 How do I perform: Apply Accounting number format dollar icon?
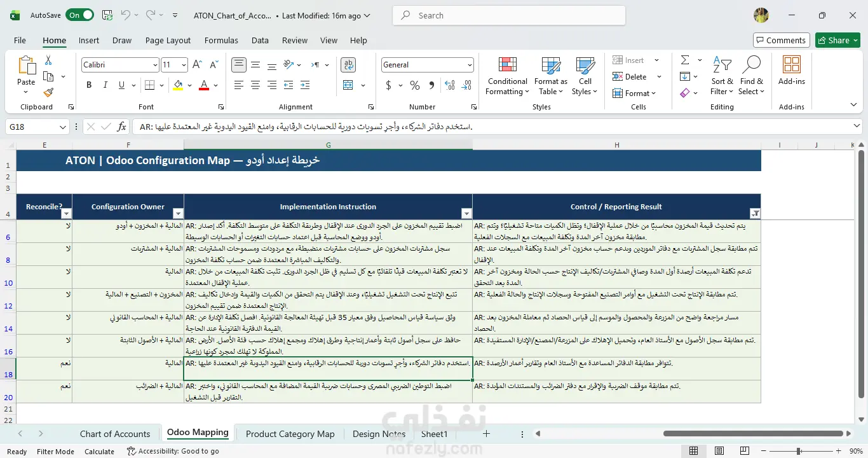point(389,85)
